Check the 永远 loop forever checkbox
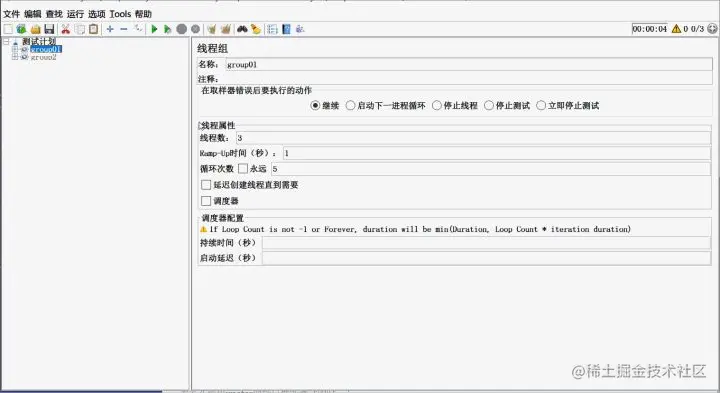Screen dimensions: 720x393 (243, 169)
